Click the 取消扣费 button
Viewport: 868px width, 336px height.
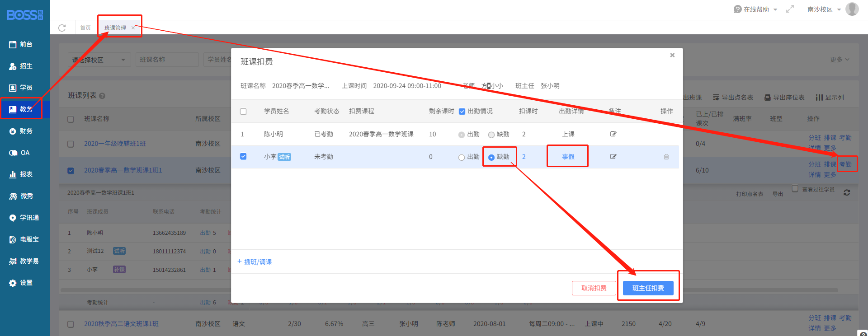(x=594, y=288)
